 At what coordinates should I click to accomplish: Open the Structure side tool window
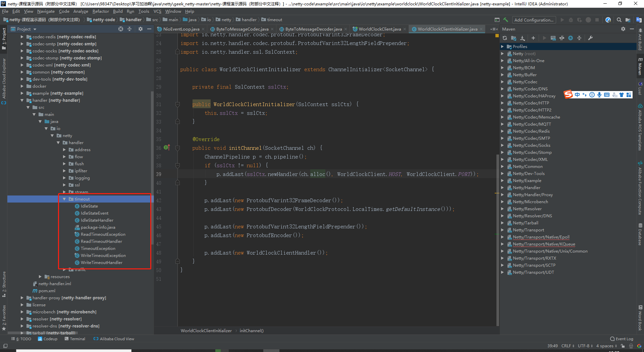(4, 284)
